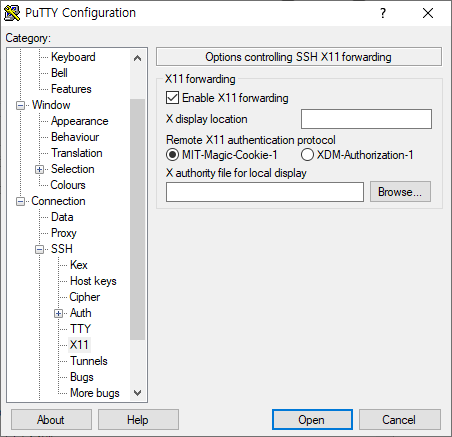
Task: Open the Tunnels category
Action: [x=89, y=361]
